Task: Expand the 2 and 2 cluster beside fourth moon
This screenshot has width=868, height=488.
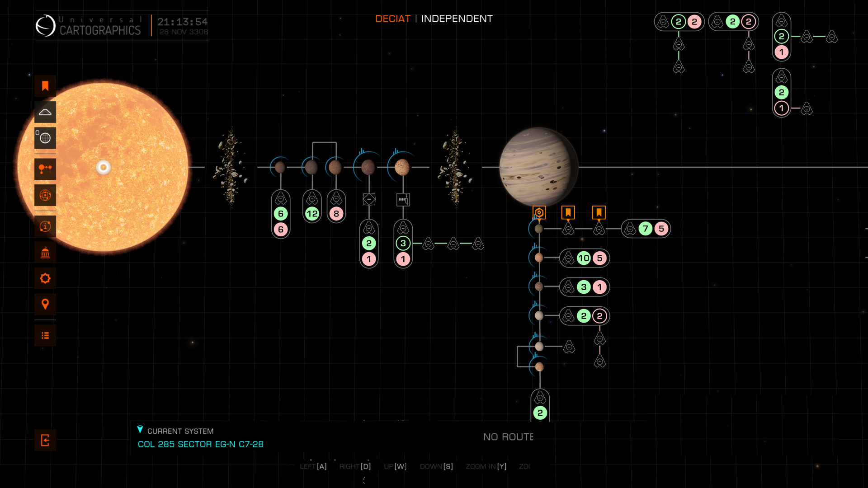Action: (585, 316)
